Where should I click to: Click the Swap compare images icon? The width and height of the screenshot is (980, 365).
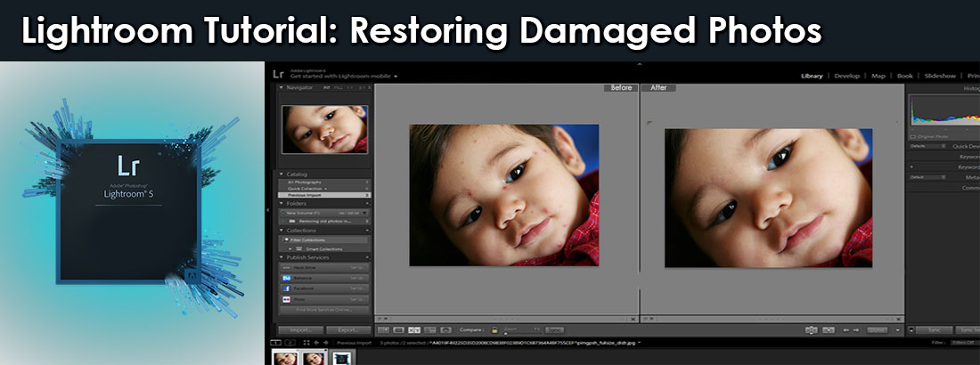[812, 330]
